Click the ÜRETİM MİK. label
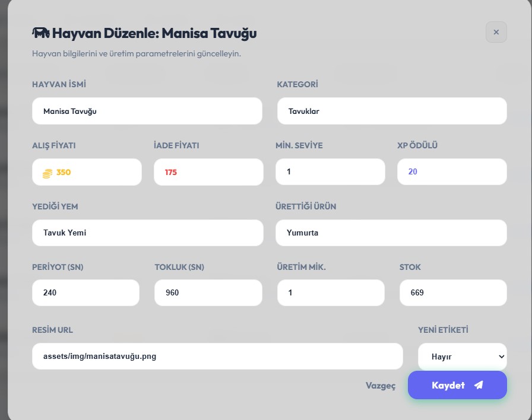Viewport: 532px width, 420px height. tap(301, 267)
